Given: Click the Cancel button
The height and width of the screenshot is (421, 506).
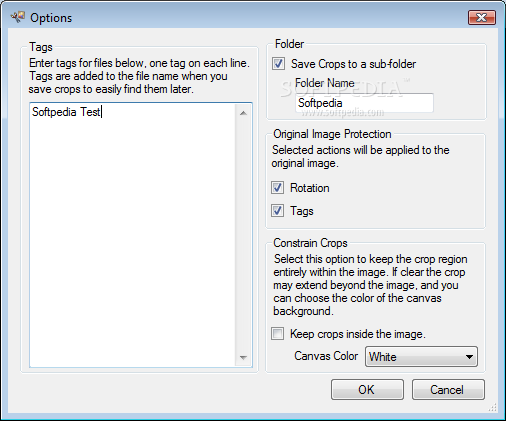Looking at the screenshot, I should coord(448,389).
